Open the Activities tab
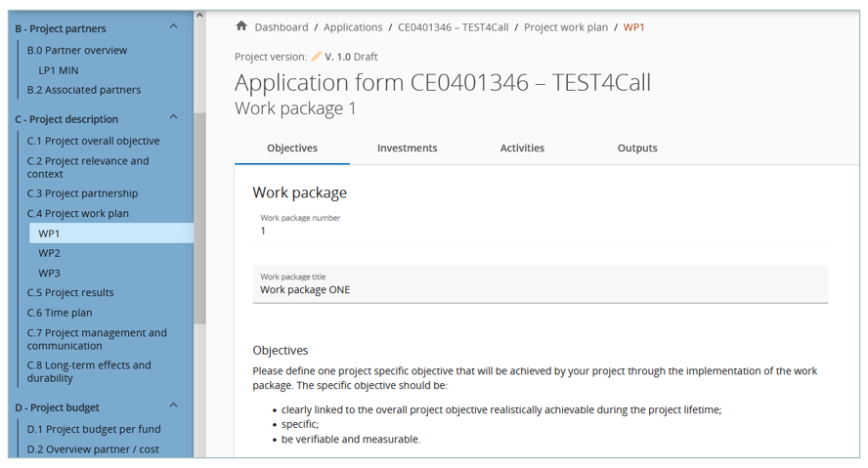This screenshot has width=868, height=468. 522,149
